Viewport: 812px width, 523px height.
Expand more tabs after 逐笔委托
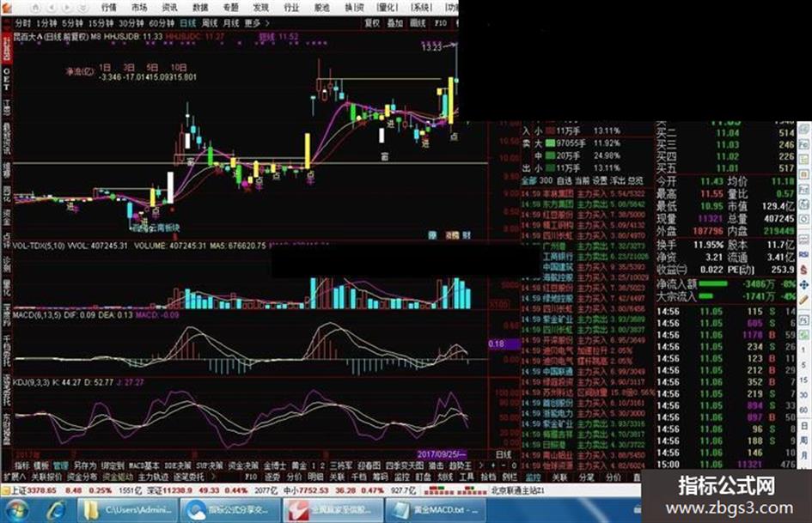(x=214, y=477)
